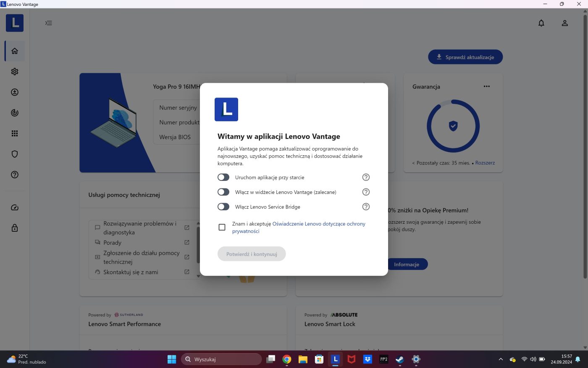Click the Wyszukaj taskbar search field
This screenshot has width=588, height=368.
(x=221, y=359)
